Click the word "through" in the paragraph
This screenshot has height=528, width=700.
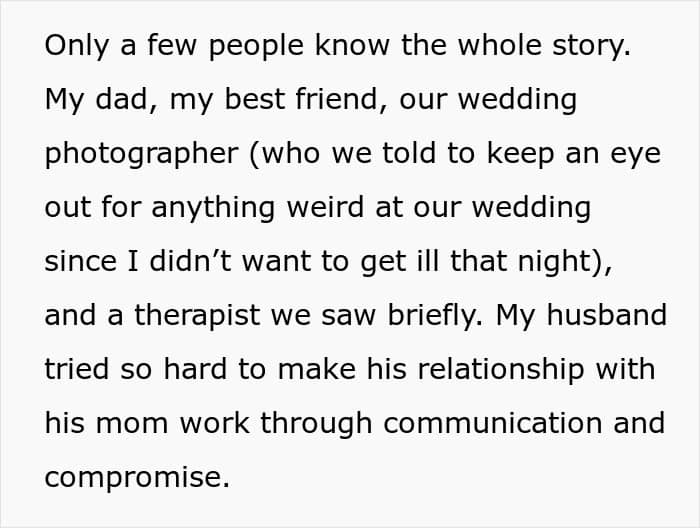point(316,424)
